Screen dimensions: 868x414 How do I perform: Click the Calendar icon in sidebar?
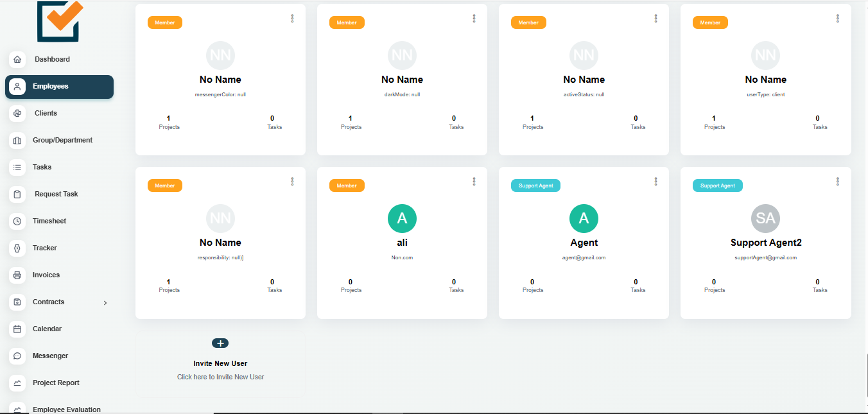17,329
